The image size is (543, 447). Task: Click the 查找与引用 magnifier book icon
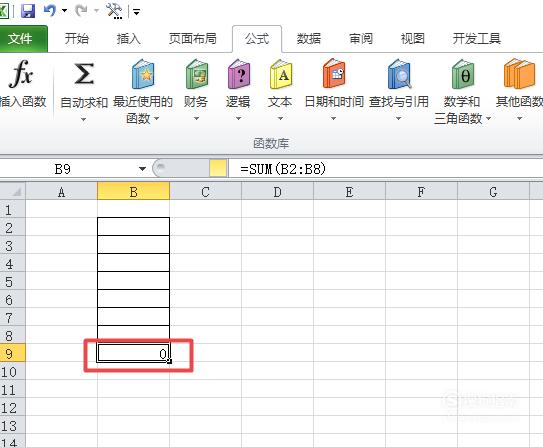[399, 74]
